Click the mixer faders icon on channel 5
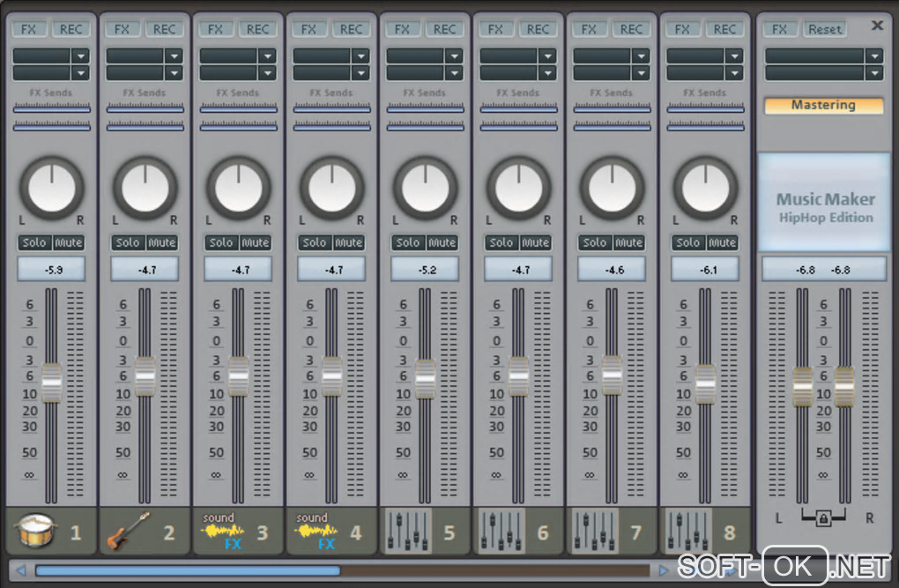899x588 pixels. click(x=408, y=532)
